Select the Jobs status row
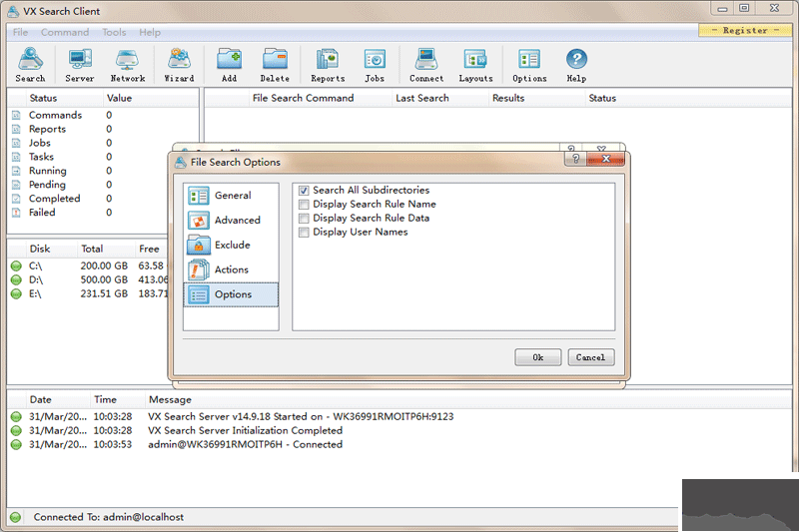Image resolution: width=799 pixels, height=532 pixels. tap(103, 143)
